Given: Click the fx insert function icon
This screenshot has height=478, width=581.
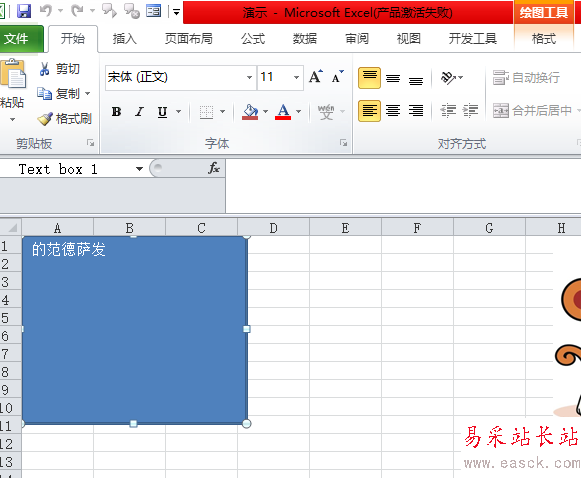Looking at the screenshot, I should [x=214, y=169].
